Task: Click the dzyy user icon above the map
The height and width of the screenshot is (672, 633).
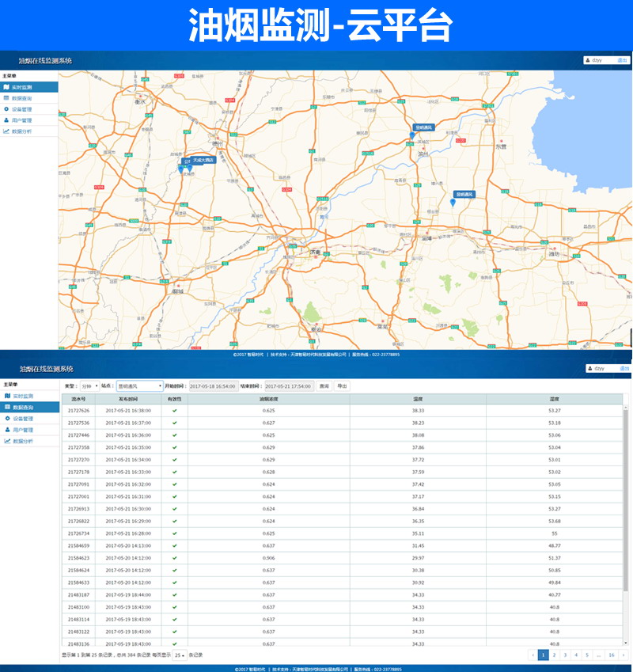Action: point(587,60)
